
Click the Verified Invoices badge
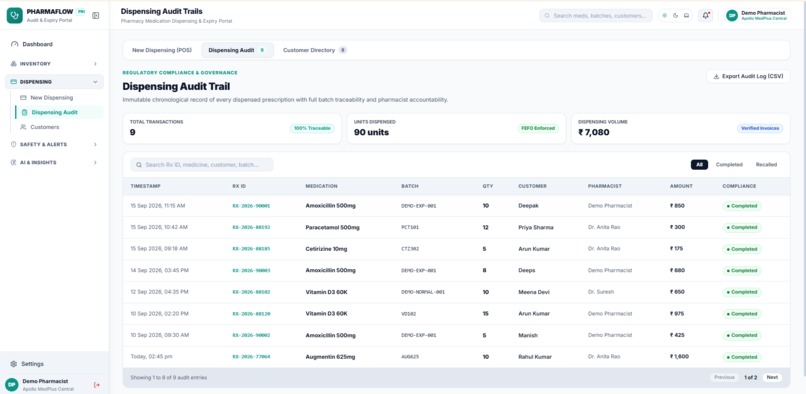point(760,128)
